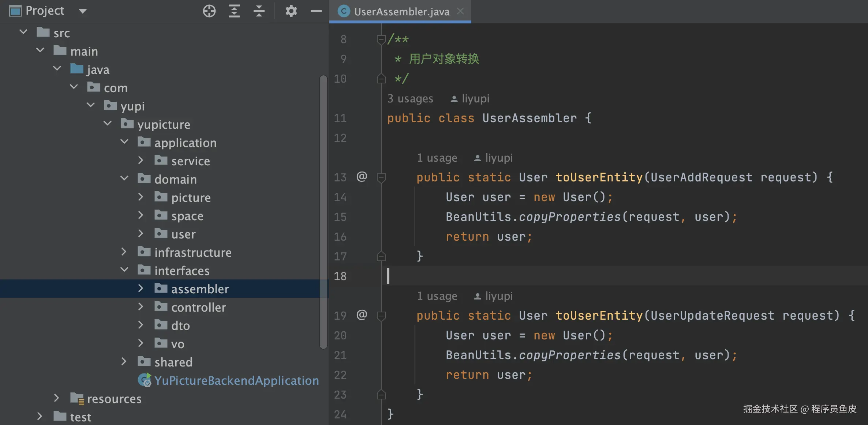Image resolution: width=868 pixels, height=425 pixels.
Task: Select the controller folder in tree
Action: pyautogui.click(x=198, y=307)
